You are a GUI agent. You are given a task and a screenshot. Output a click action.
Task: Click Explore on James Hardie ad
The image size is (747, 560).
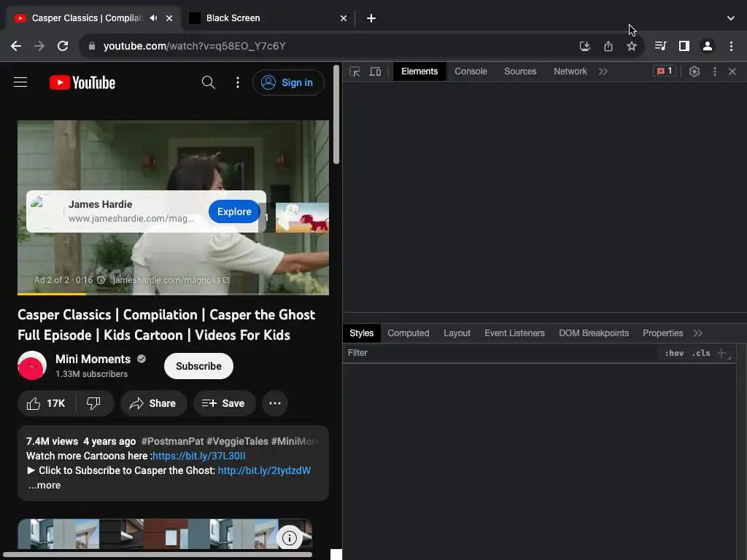point(234,211)
